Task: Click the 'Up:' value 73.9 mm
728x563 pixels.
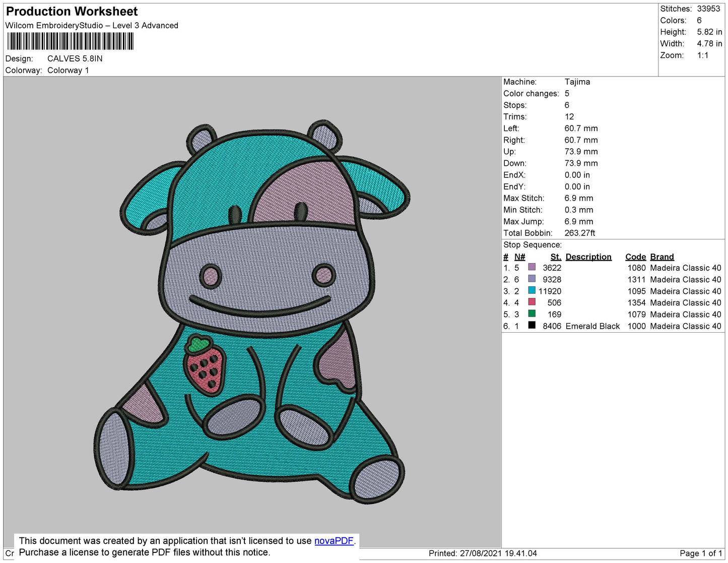Action: pos(581,152)
